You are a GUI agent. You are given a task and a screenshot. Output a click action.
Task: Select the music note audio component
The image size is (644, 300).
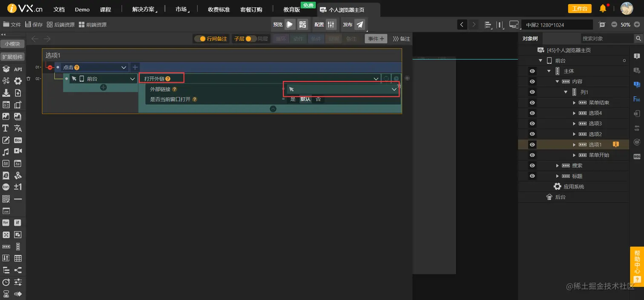(x=6, y=152)
